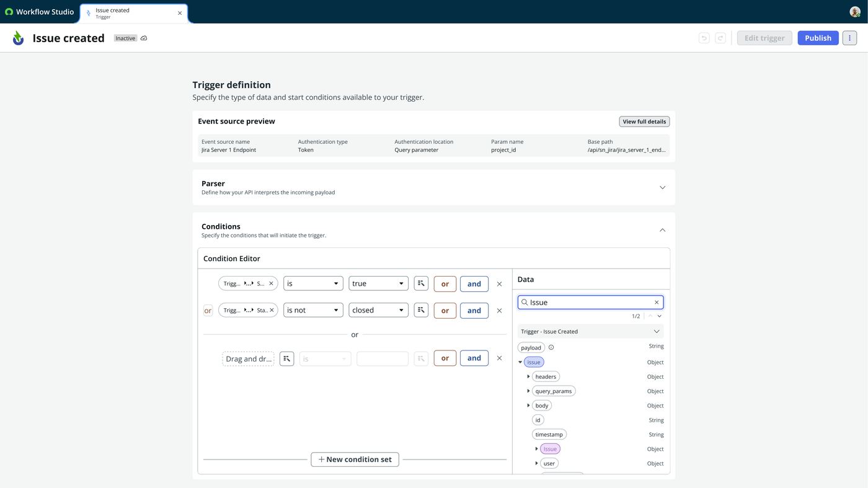The image size is (868, 488).
Task: Collapse the Conditions section chevron
Action: click(662, 230)
